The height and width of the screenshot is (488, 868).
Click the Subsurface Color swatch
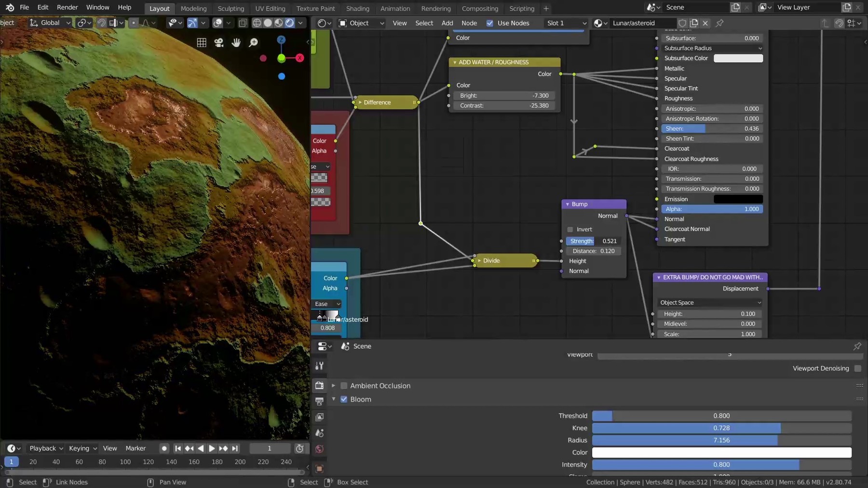738,58
